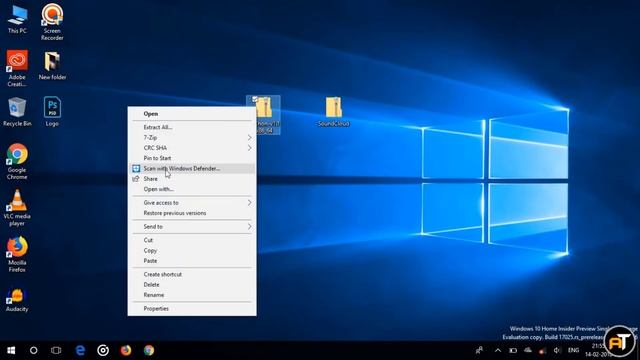This screenshot has width=640, height=360.
Task: Expand the CRC SHA submenu
Action: click(192, 148)
